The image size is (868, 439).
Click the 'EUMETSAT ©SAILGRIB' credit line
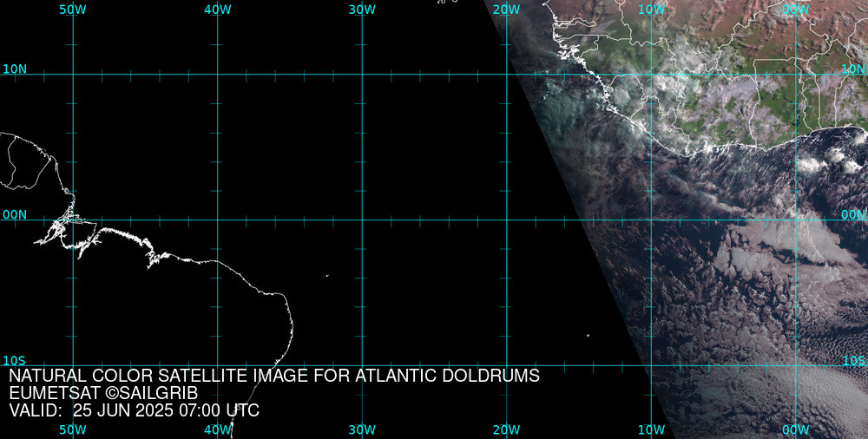pos(103,393)
